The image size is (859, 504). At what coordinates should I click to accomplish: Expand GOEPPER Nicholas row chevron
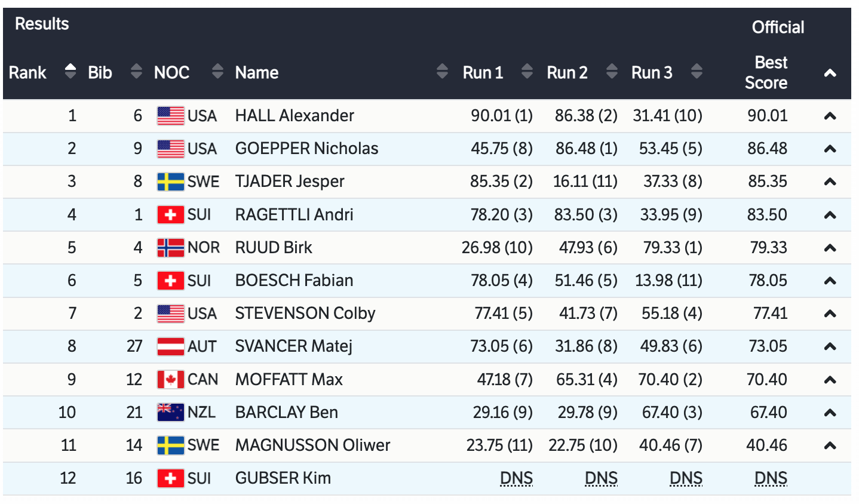(830, 149)
